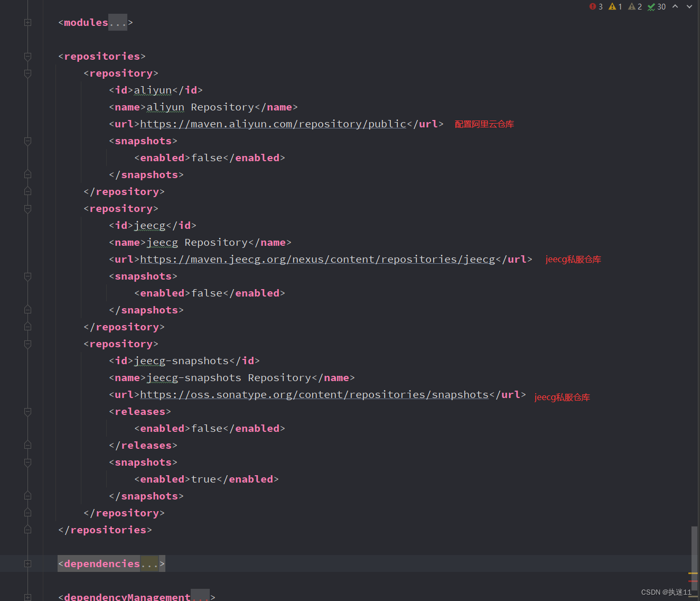This screenshot has width=700, height=601.
Task: Click the dependencyManagement folded ellipsis placeholder
Action: [x=200, y=596]
